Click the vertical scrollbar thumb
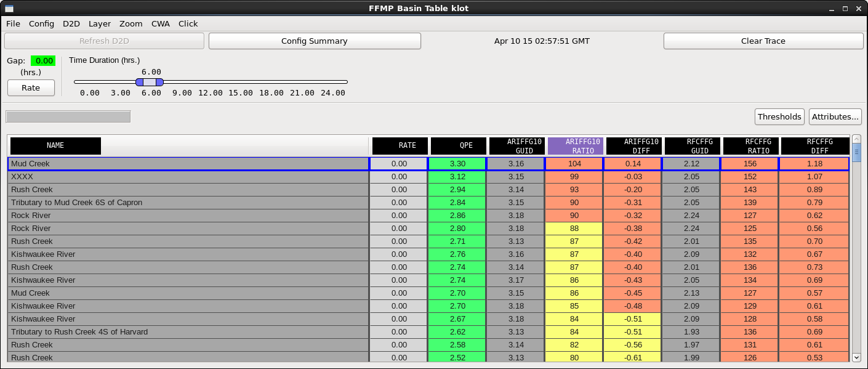The width and height of the screenshot is (868, 369). tap(856, 152)
